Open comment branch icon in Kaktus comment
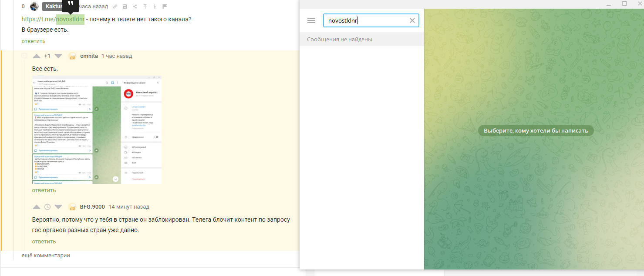644x276 pixels. [x=155, y=7]
